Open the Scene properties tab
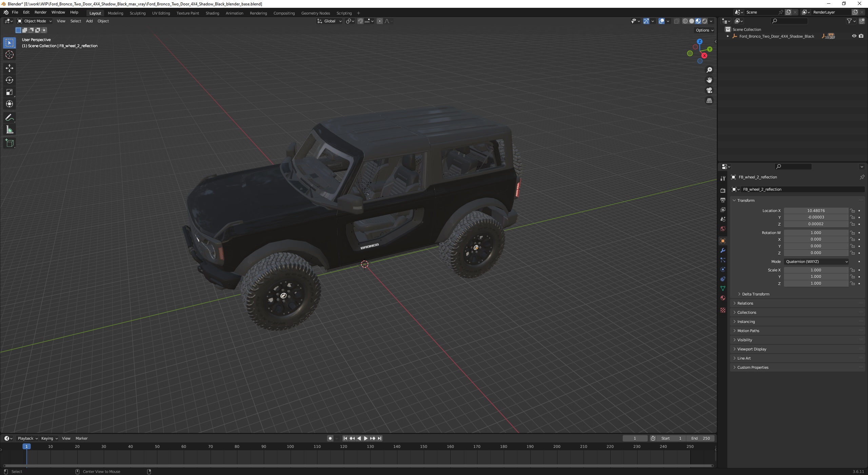Screen dimensions: 868x475 click(x=723, y=219)
